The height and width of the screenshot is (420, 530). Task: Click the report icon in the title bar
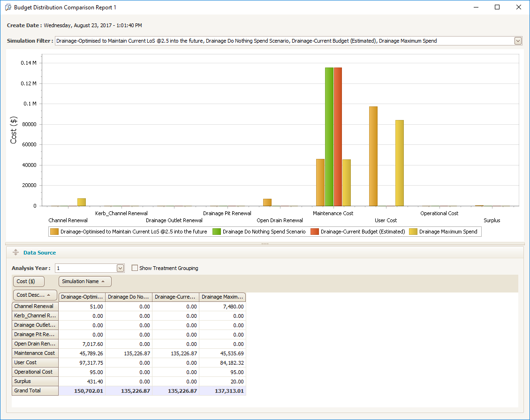[8, 7]
